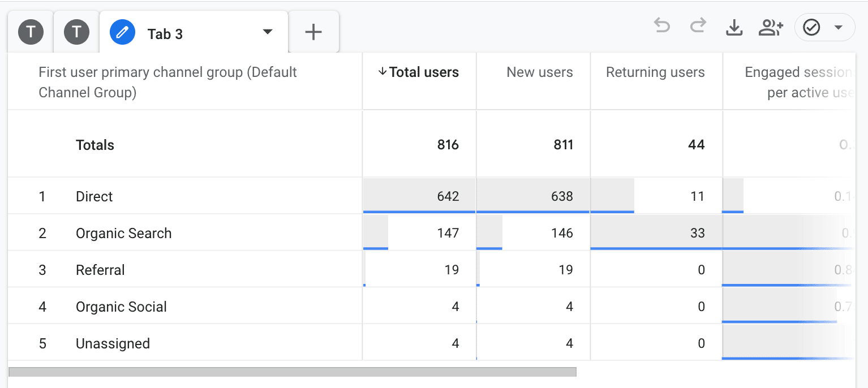Click the blue pencil icon on Tab 3
The image size is (868, 388).
click(x=123, y=33)
